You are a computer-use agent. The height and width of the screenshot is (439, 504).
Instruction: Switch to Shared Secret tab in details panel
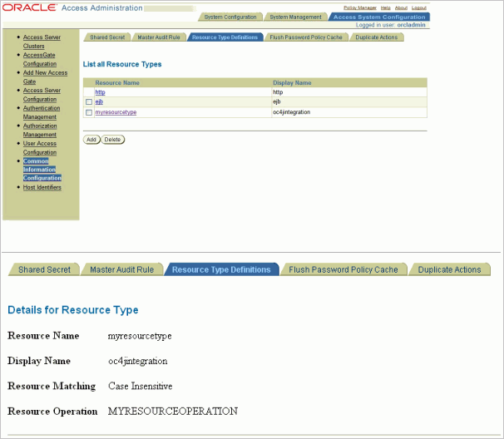(x=44, y=269)
